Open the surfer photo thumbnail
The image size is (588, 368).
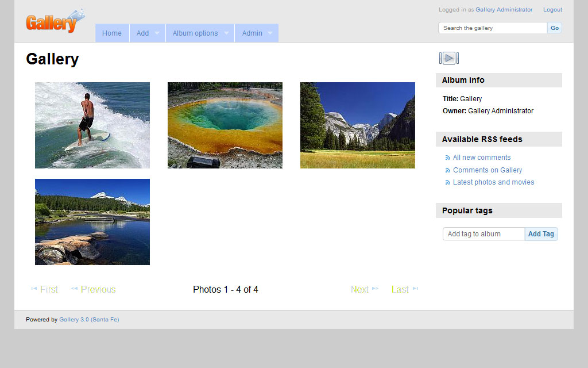tap(92, 125)
